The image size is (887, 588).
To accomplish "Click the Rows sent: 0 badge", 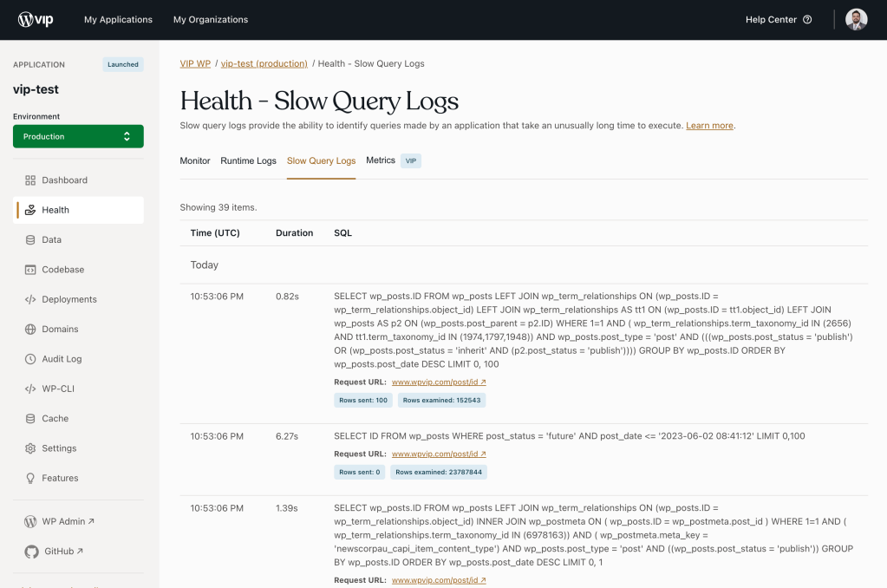I will tap(359, 472).
